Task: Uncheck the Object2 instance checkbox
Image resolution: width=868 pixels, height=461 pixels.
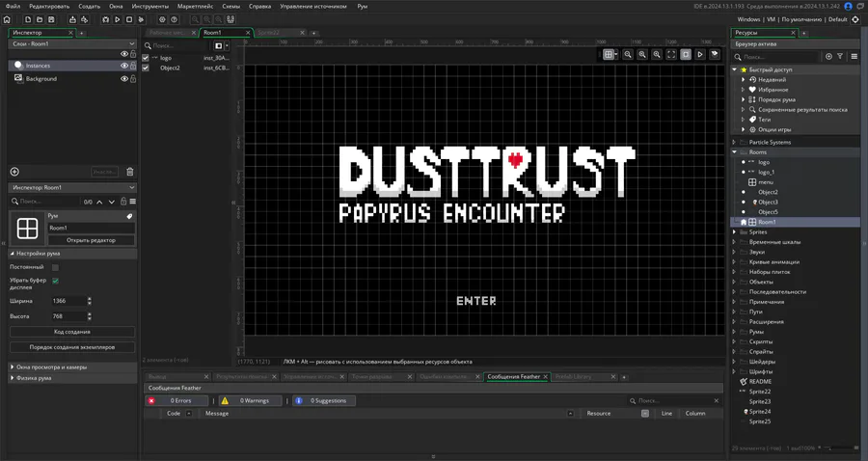Action: [146, 68]
